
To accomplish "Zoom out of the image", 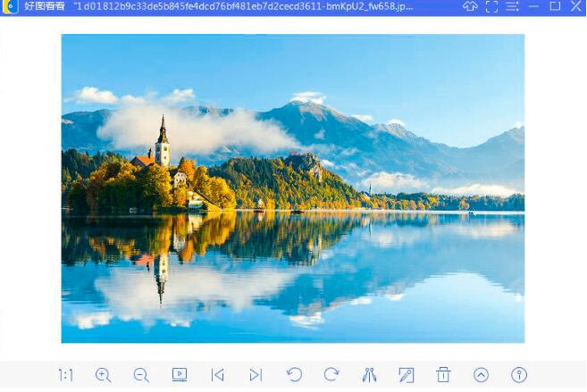I will point(141,375).
